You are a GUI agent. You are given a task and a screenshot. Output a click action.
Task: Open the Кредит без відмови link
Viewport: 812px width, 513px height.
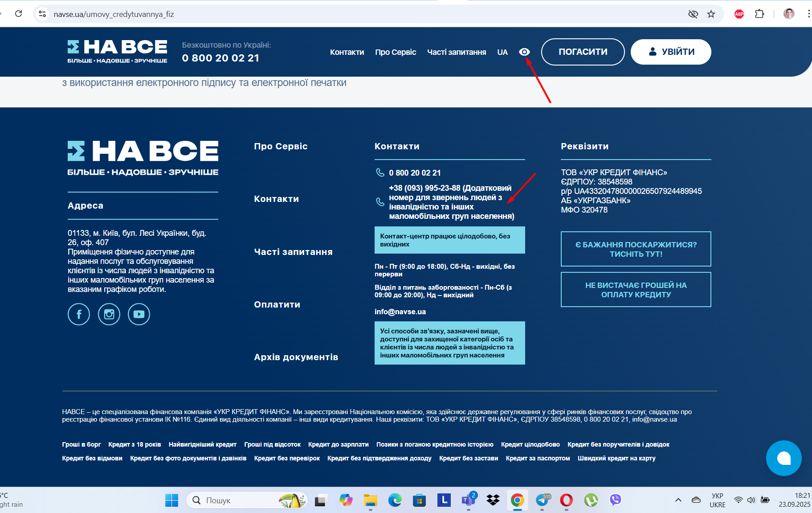click(92, 458)
